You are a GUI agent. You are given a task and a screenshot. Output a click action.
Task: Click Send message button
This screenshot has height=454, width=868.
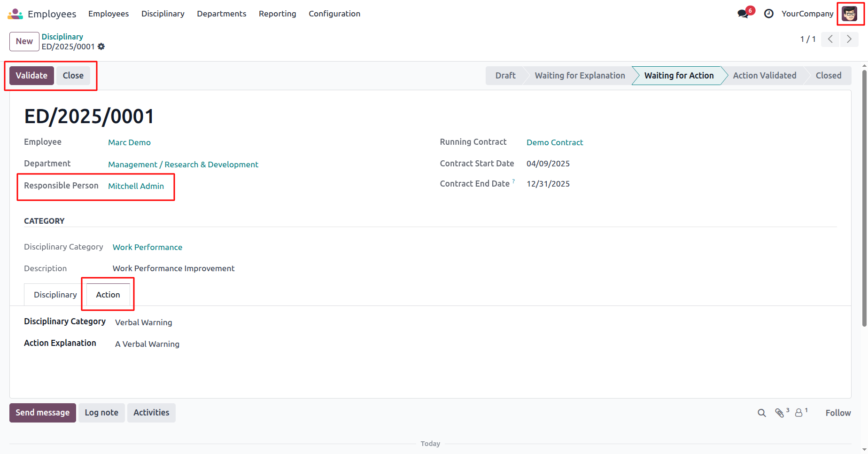(42, 413)
